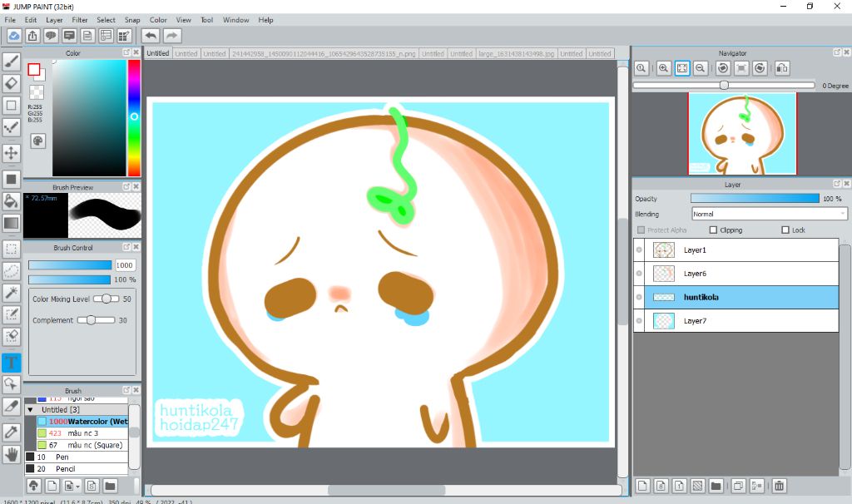The width and height of the screenshot is (852, 504).
Task: Select the Gradient tool
Action: coord(12,223)
